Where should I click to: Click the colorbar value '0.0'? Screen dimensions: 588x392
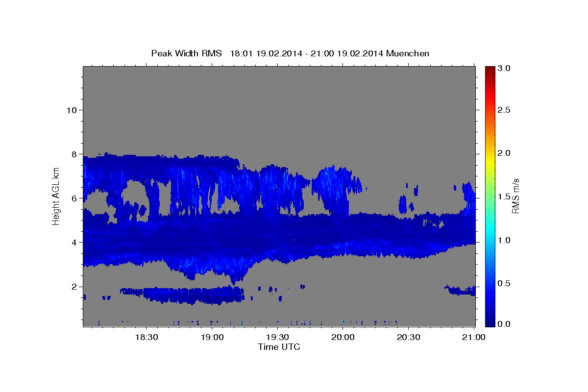pyautogui.click(x=504, y=324)
